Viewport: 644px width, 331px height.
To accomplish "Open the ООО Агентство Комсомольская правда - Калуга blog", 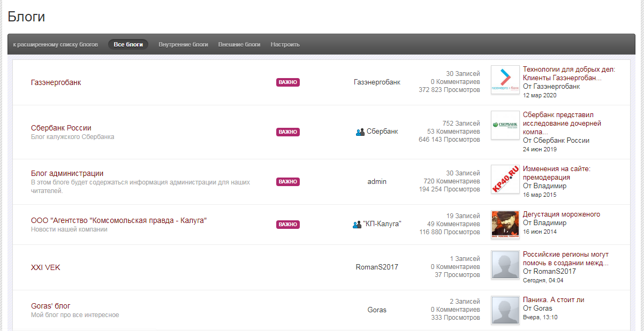I will (119, 220).
